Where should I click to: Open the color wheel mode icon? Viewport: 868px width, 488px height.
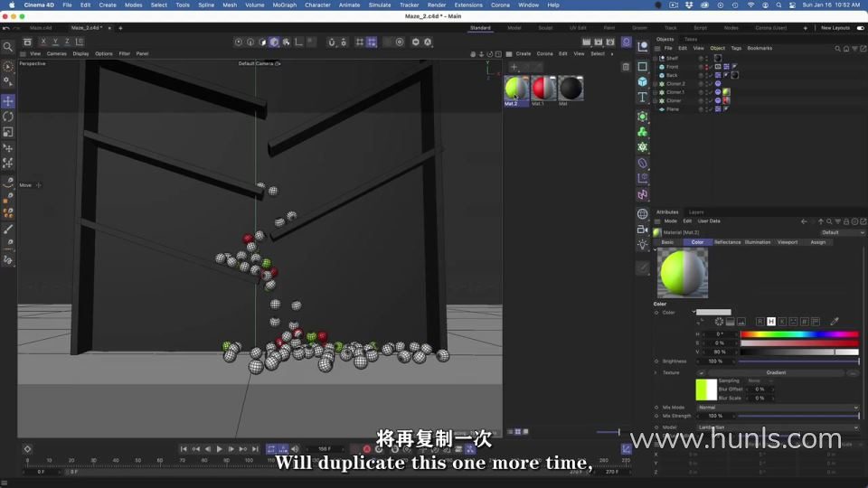click(x=719, y=322)
